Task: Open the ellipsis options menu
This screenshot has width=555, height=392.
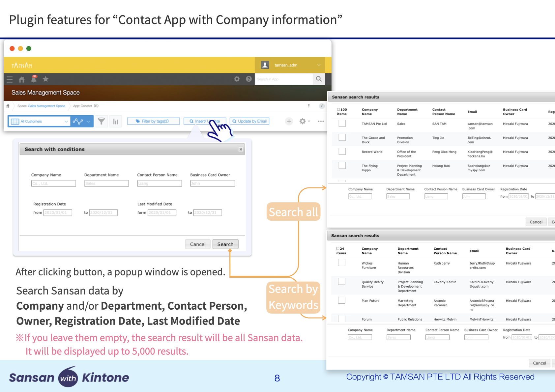Action: point(321,122)
